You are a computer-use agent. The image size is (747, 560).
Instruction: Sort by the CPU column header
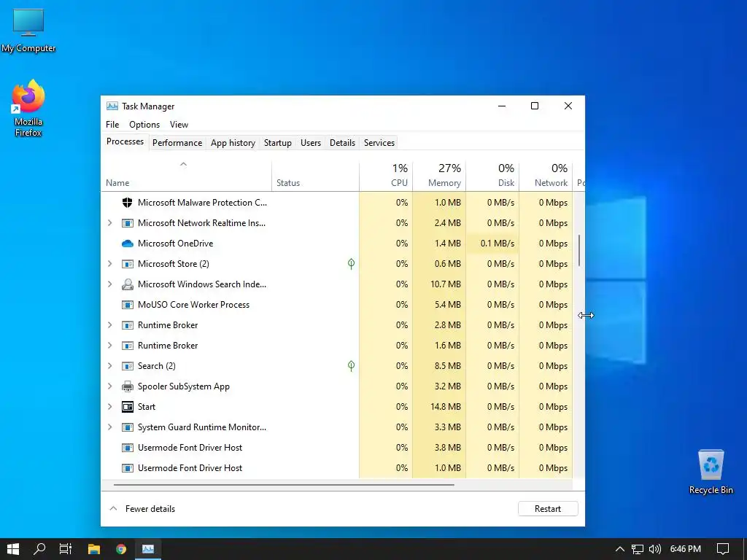tap(386, 176)
